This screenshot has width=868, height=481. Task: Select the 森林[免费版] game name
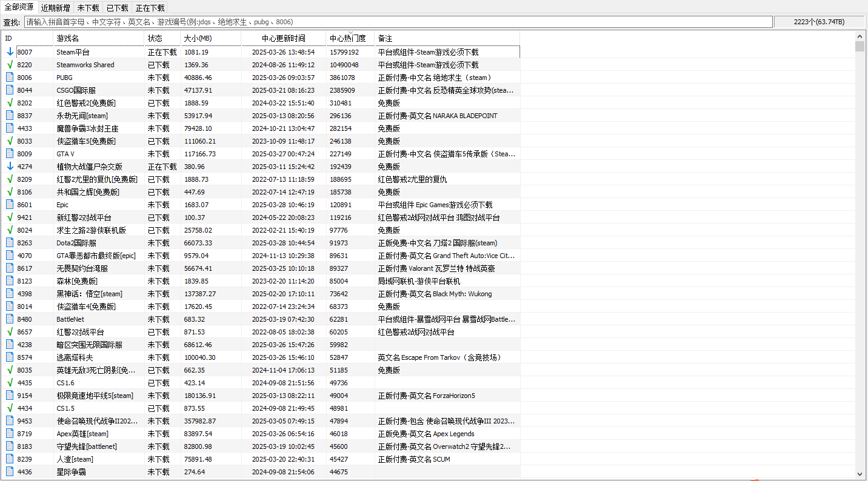point(77,281)
